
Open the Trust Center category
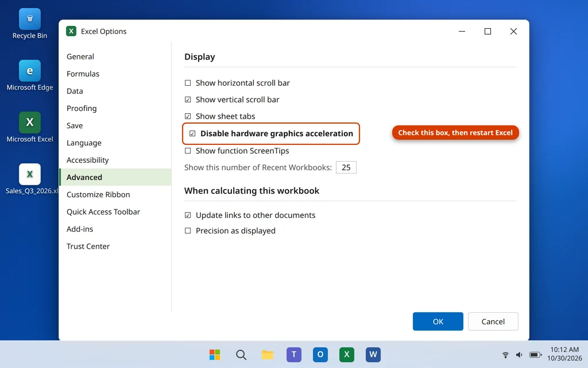[x=115, y=246]
